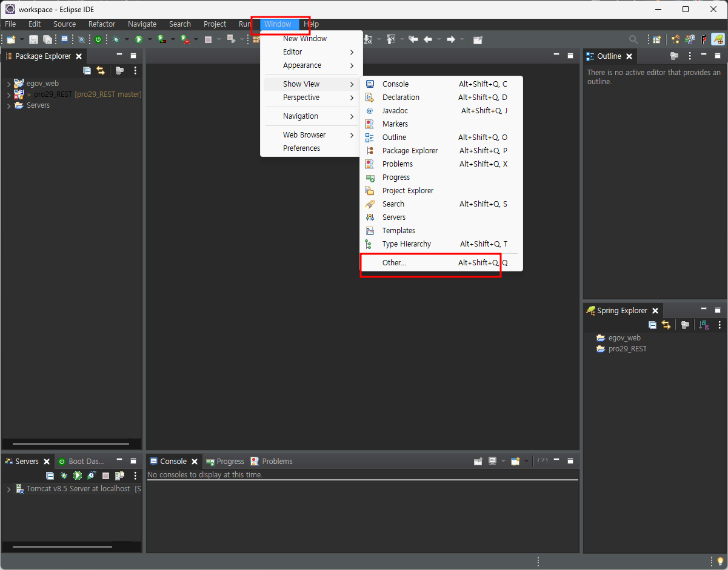Screen dimensions: 728x570
Task: Start the server with green play icon in Servers view
Action: click(x=78, y=476)
